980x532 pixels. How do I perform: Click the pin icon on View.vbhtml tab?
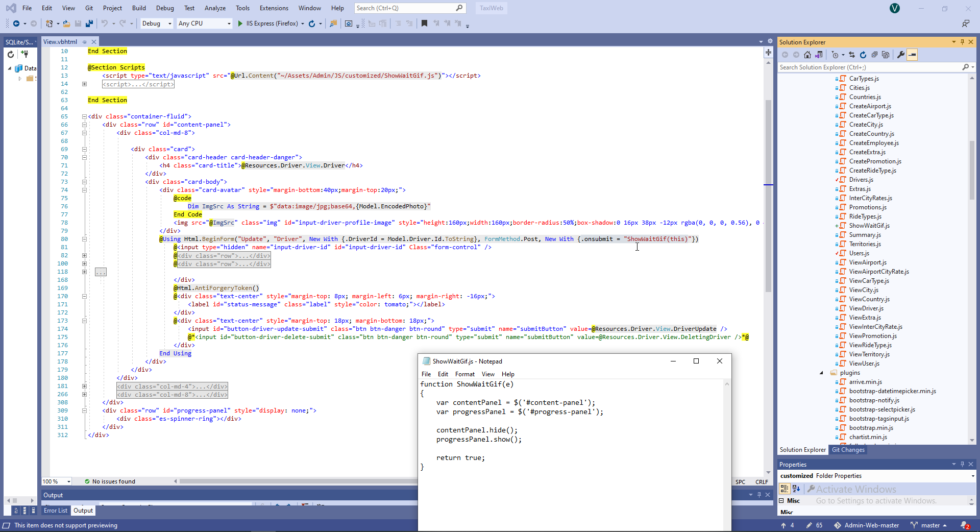85,42
